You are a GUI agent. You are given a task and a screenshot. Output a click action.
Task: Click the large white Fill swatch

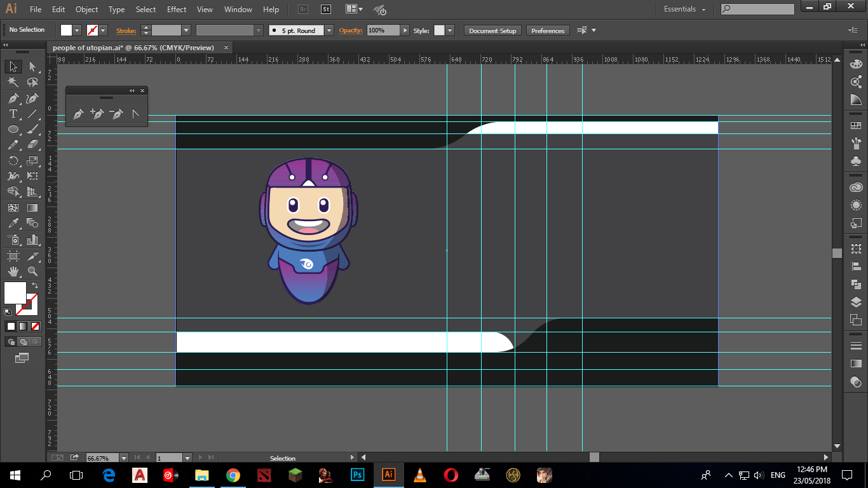coord(15,293)
